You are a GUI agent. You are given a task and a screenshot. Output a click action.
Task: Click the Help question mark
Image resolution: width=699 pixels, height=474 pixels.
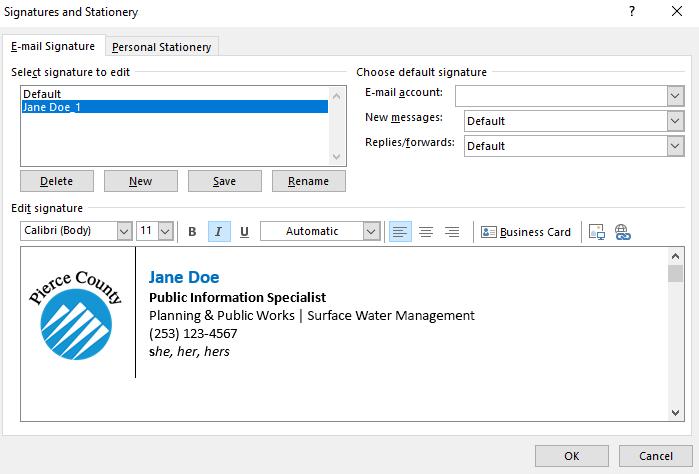point(632,12)
